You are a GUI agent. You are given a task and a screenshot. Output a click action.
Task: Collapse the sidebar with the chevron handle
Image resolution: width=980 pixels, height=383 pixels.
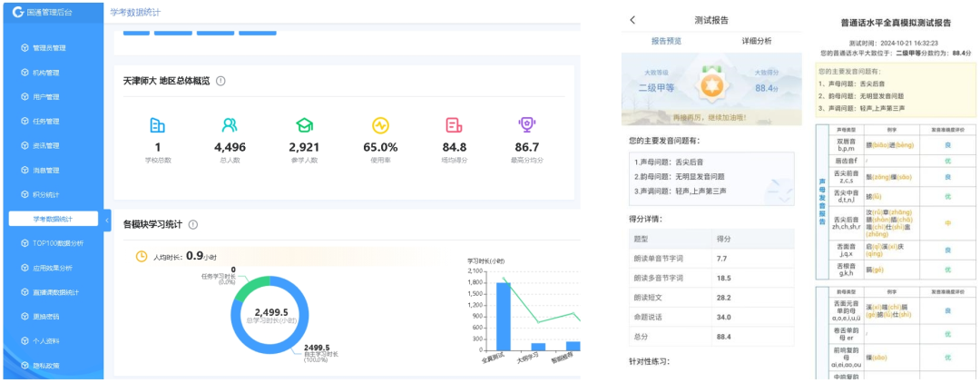click(107, 220)
